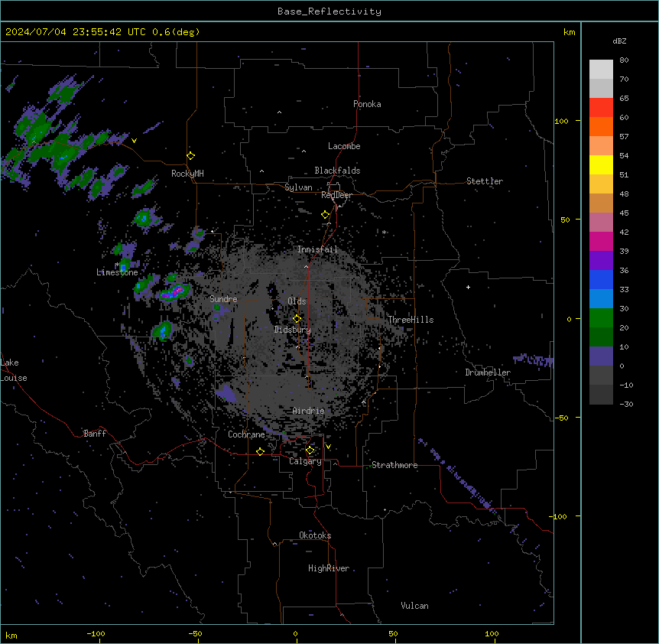Viewport: 659px width, 644px height.
Task: Pick the topmost light gray legend swatch
Action: [601, 70]
